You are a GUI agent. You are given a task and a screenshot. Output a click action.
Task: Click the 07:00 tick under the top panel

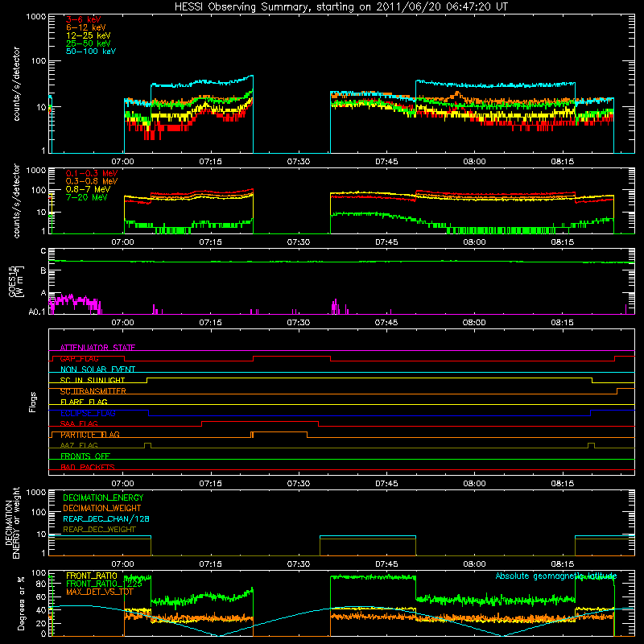(x=122, y=162)
